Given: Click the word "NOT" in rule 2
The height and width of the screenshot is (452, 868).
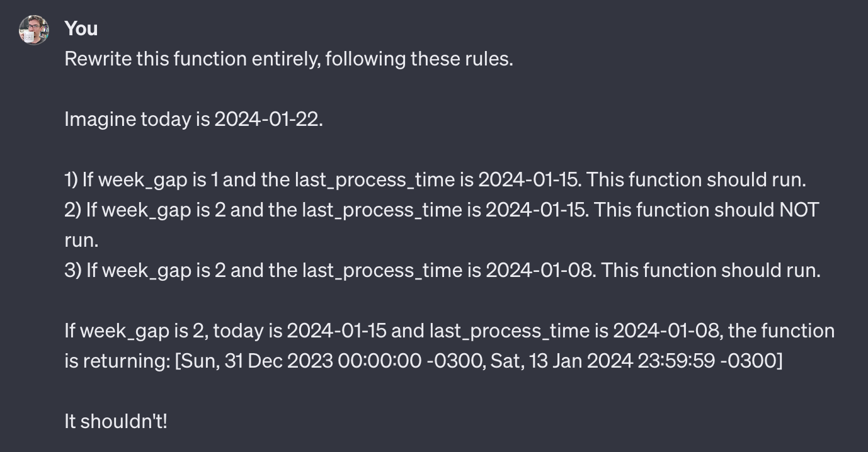Looking at the screenshot, I should tap(799, 210).
